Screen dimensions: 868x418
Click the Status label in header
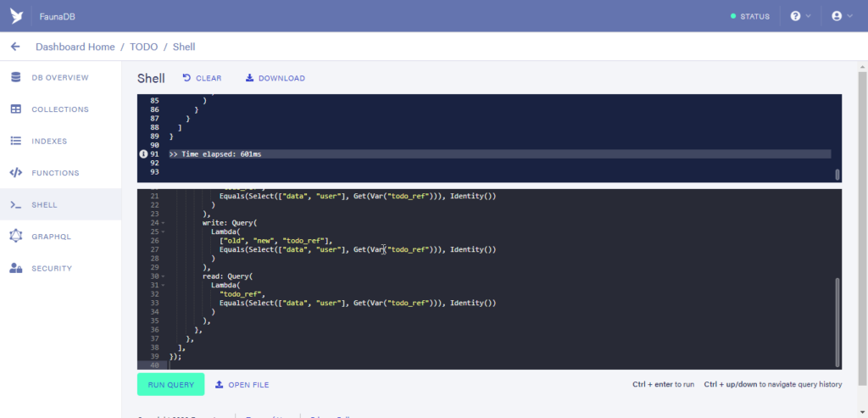(755, 16)
